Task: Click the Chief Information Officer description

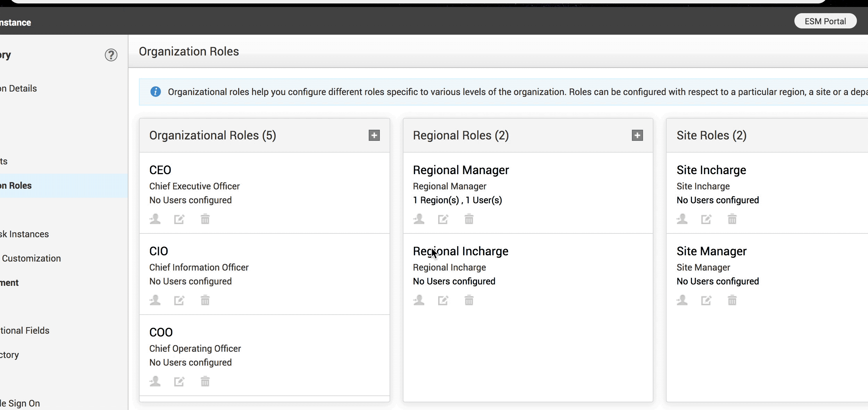Action: [x=199, y=267]
